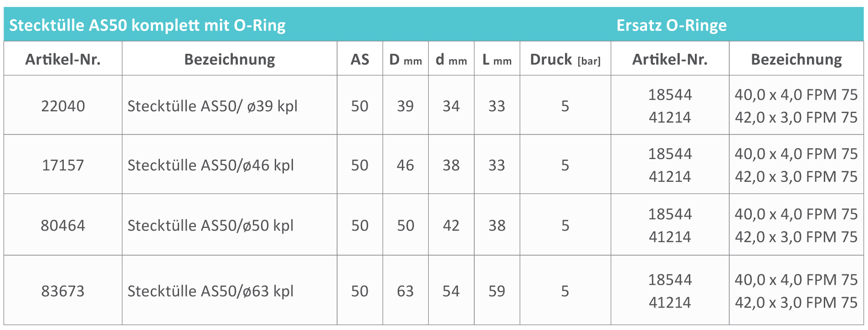868x330 pixels.
Task: Click the "Stecktülle AS50/ ø39 kpl" description
Action: click(x=212, y=106)
